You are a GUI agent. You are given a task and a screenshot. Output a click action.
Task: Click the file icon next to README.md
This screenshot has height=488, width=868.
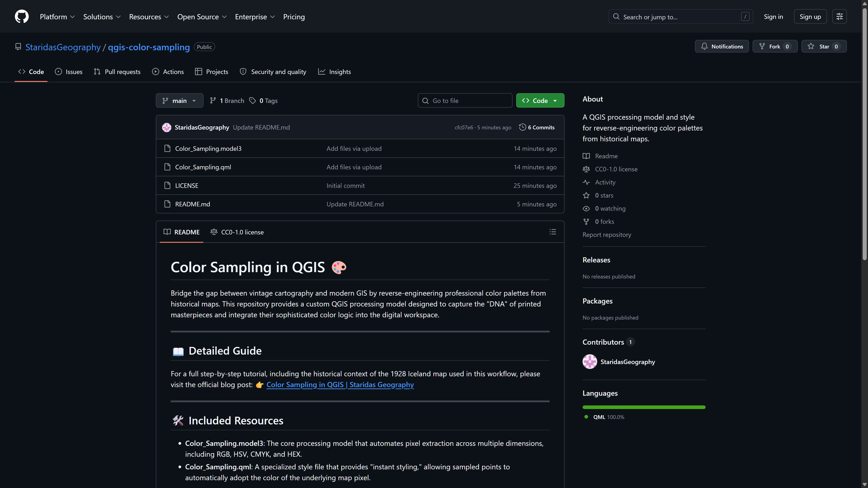click(167, 204)
